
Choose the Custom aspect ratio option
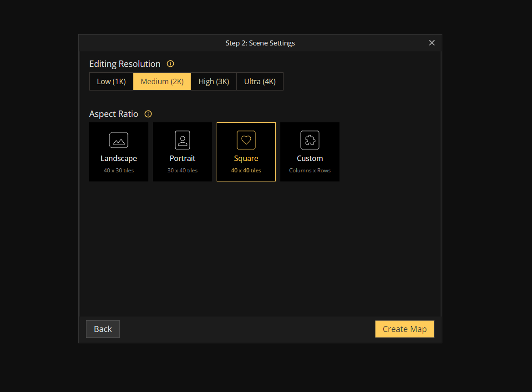[310, 152]
